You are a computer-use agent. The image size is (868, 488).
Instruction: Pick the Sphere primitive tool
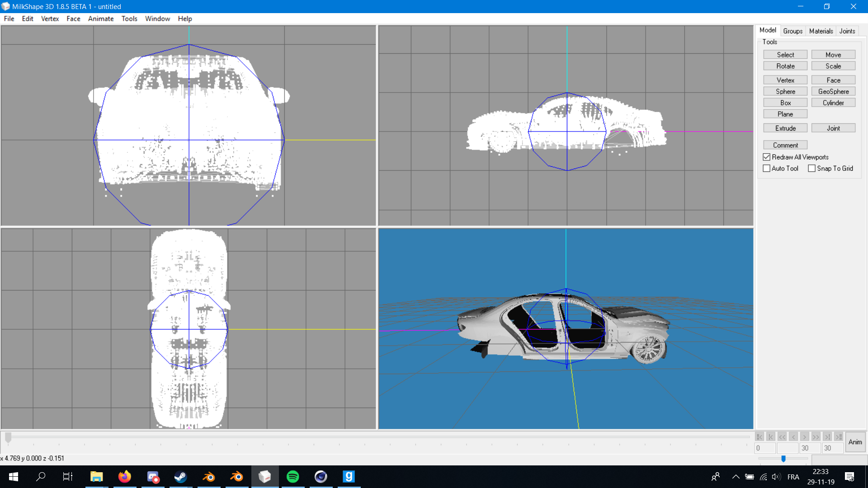[x=785, y=91]
